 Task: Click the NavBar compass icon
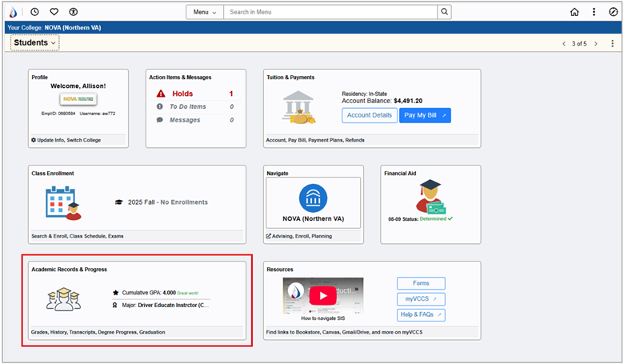click(613, 12)
